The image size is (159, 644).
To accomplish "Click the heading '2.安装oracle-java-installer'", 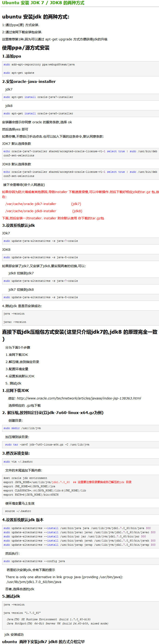I will pos(29,82).
